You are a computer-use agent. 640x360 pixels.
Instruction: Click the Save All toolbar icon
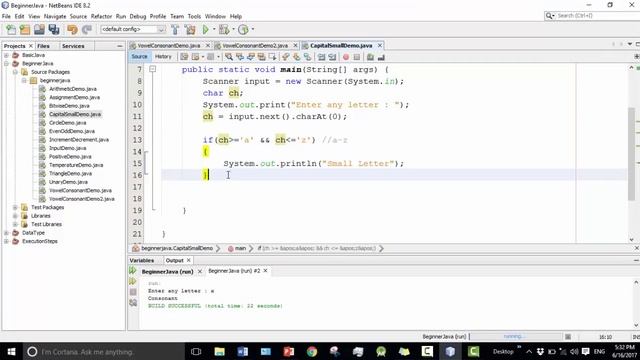tap(54, 29)
